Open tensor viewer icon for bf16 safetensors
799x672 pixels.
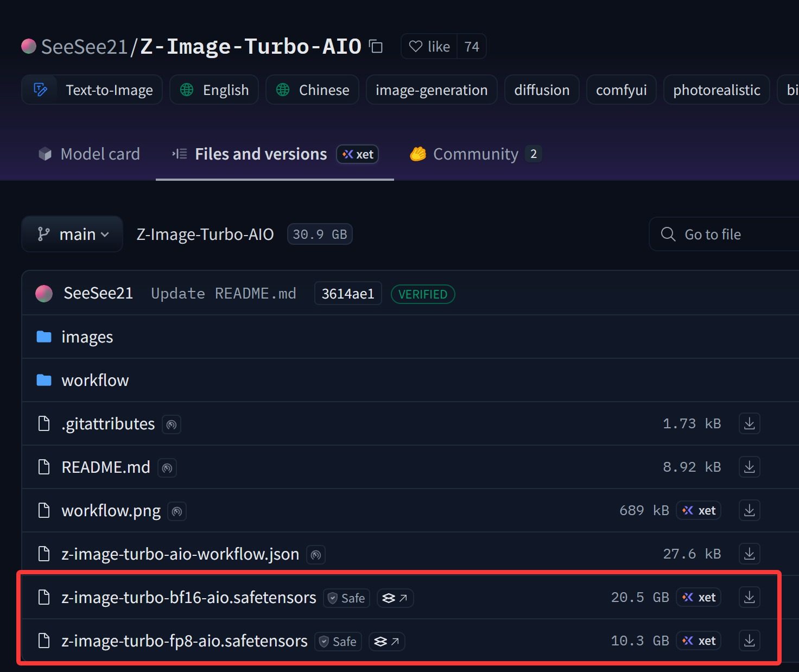coord(395,598)
